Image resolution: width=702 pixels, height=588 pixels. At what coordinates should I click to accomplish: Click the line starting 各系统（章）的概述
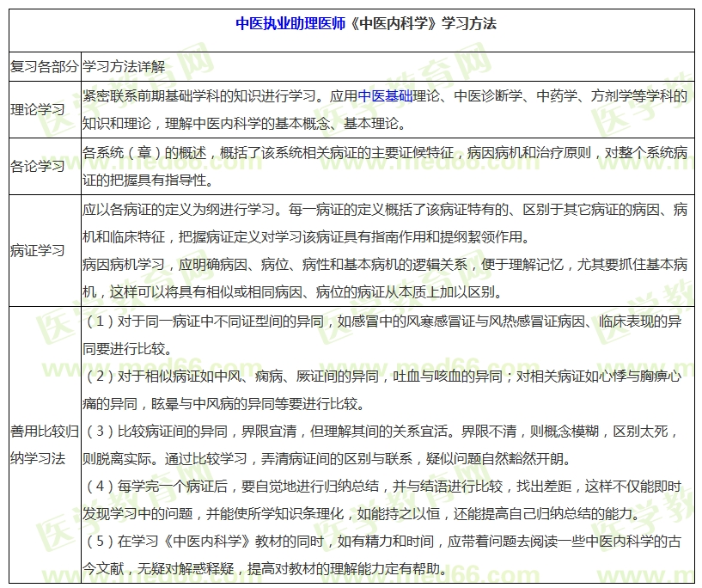384,153
